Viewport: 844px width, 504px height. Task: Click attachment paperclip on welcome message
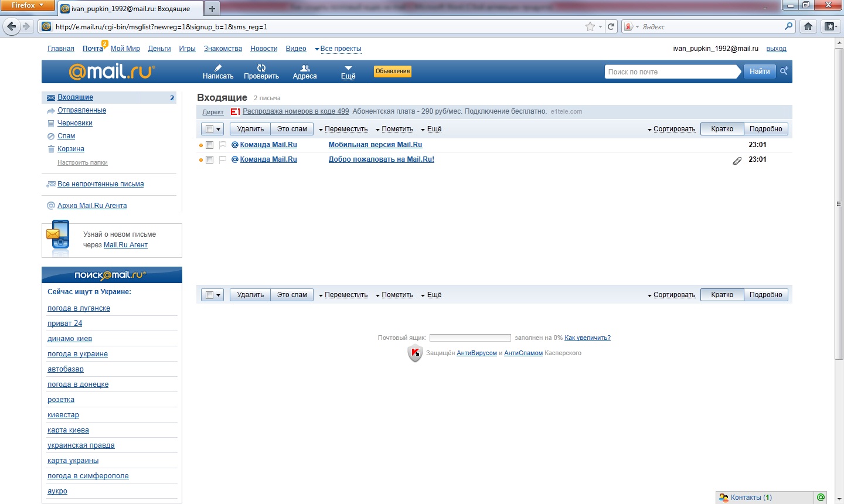point(737,161)
